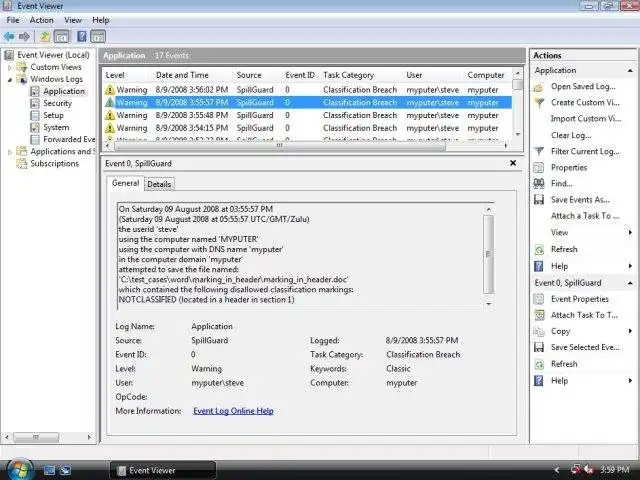Click Filter Current Log action

pos(584,151)
